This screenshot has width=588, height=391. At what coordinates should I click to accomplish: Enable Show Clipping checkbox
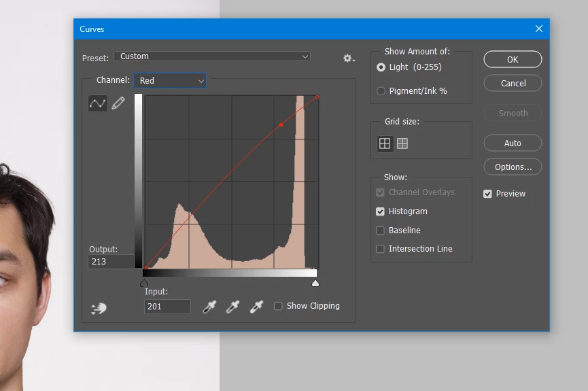278,306
